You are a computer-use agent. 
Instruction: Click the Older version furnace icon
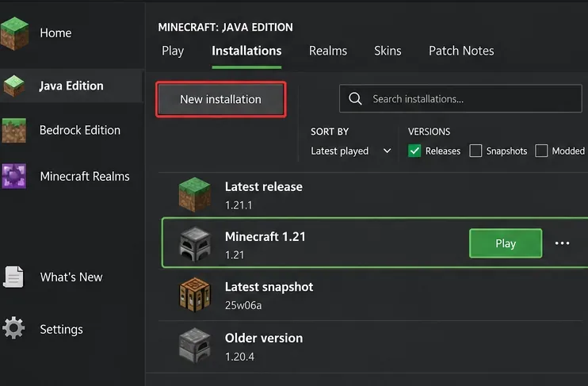[x=195, y=346]
